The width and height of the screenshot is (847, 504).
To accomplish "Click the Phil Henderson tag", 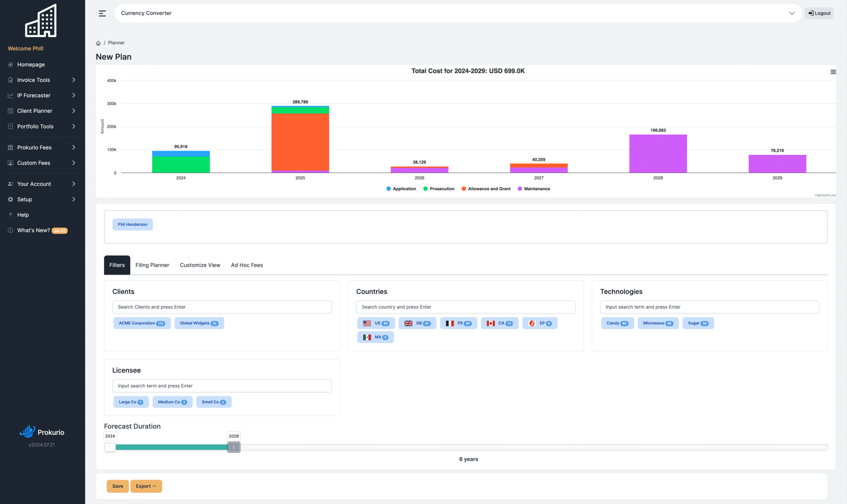I will [132, 224].
